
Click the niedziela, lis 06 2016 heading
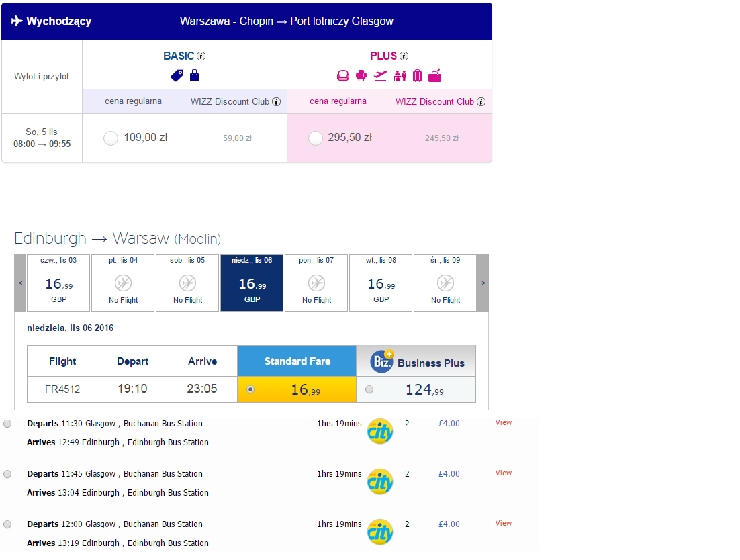(71, 328)
